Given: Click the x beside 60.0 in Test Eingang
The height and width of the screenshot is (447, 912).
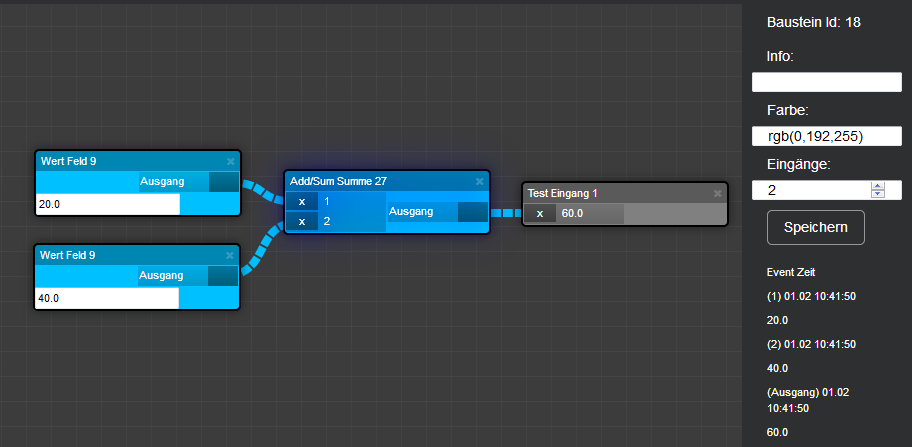Looking at the screenshot, I should coord(540,214).
